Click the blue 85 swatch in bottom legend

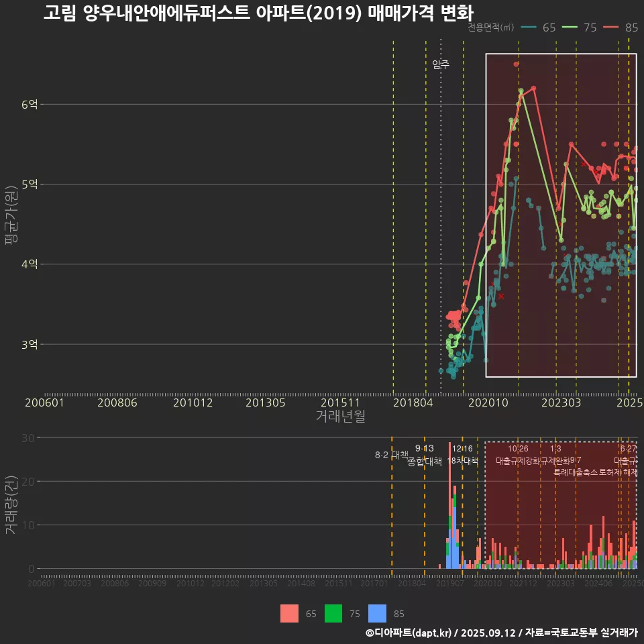[378, 614]
